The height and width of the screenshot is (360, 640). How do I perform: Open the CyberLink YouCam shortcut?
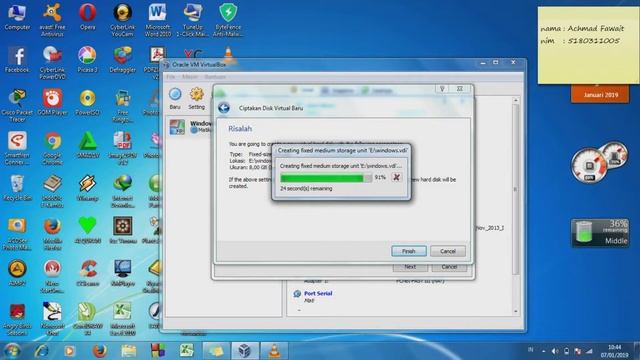pyautogui.click(x=122, y=20)
